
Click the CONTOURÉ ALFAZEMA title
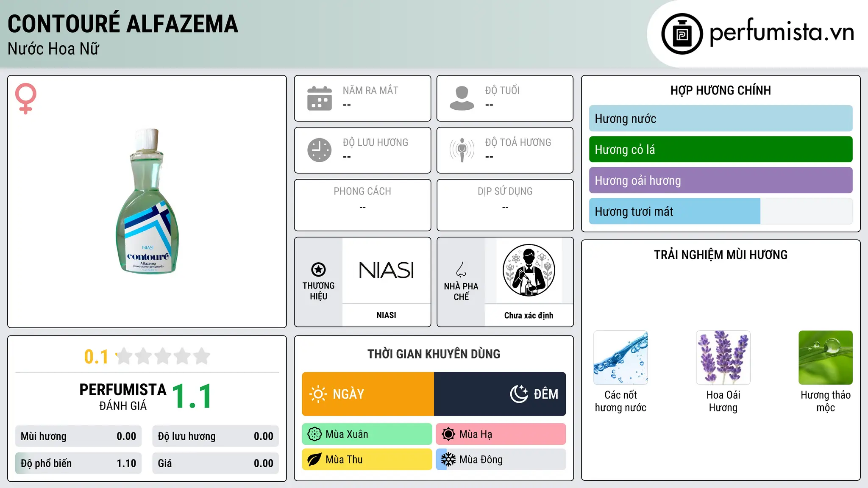(123, 24)
